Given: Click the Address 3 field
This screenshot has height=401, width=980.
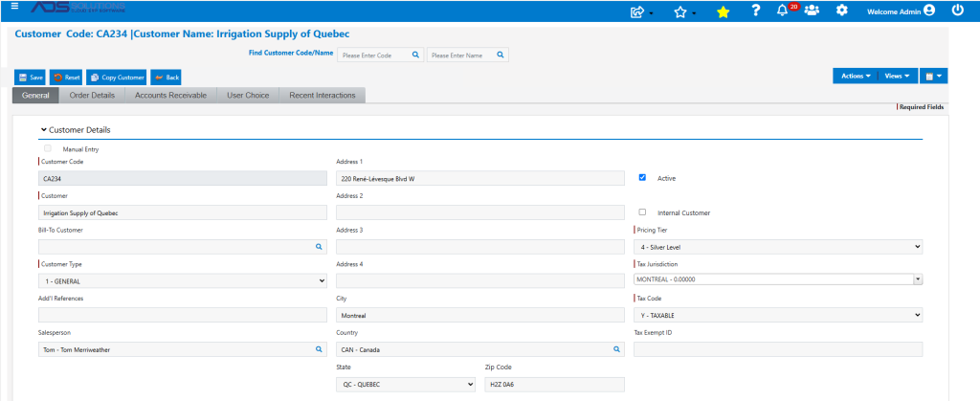Looking at the screenshot, I should (x=480, y=247).
